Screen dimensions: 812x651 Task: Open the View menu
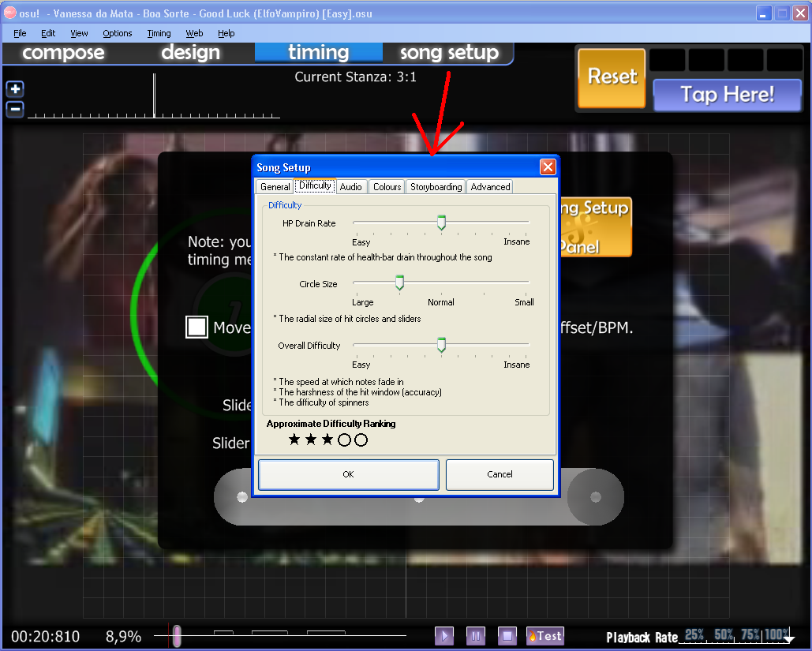[x=79, y=33]
